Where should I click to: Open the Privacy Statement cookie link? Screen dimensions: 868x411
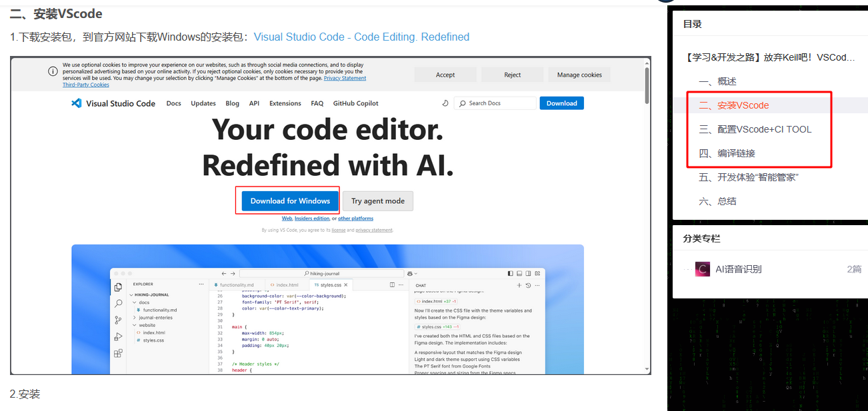pyautogui.click(x=345, y=79)
